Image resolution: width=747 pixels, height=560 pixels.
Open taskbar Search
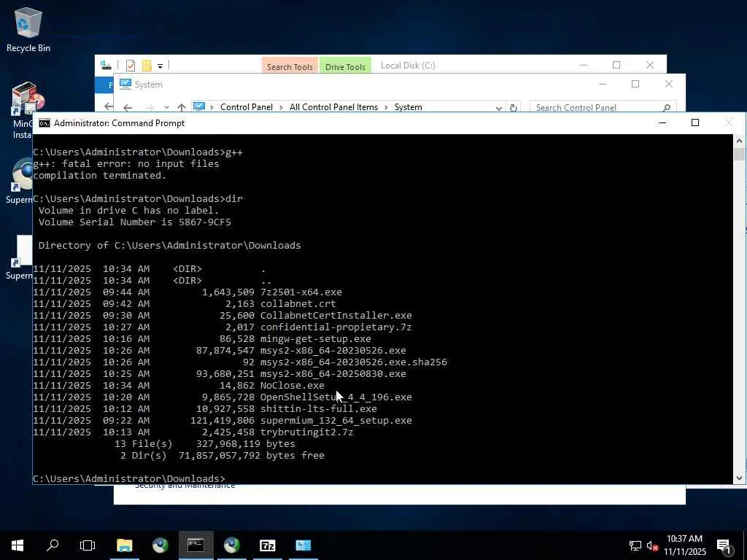53,545
